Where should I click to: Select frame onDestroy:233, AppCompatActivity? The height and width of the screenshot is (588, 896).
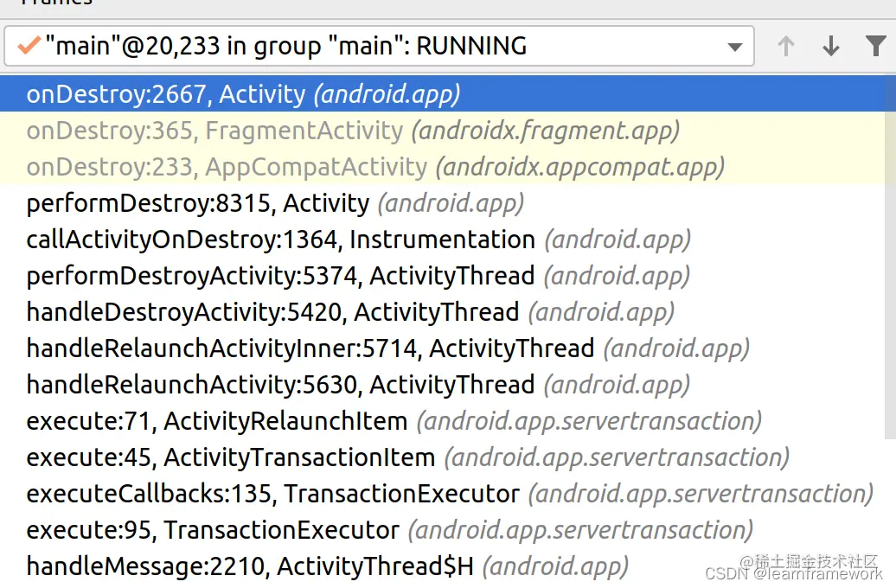tap(442, 166)
